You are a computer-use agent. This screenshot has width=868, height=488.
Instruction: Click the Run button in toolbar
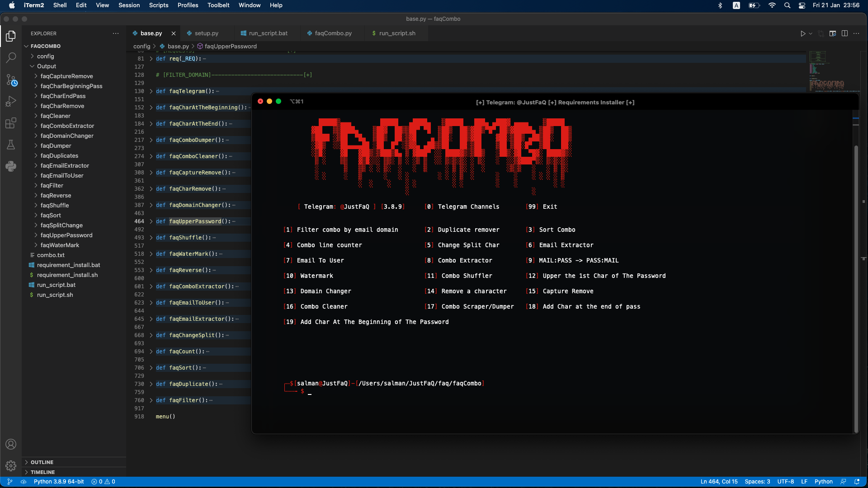[803, 33]
